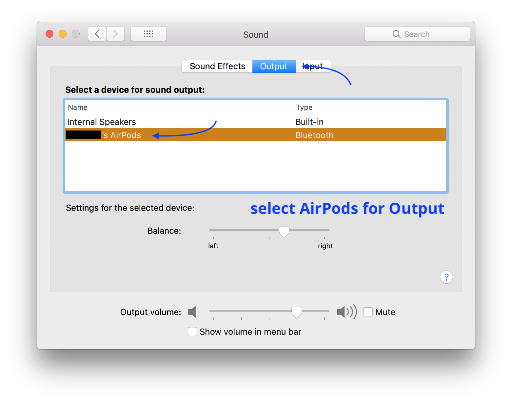Select the Output tab
The height and width of the screenshot is (402, 512).
click(274, 66)
